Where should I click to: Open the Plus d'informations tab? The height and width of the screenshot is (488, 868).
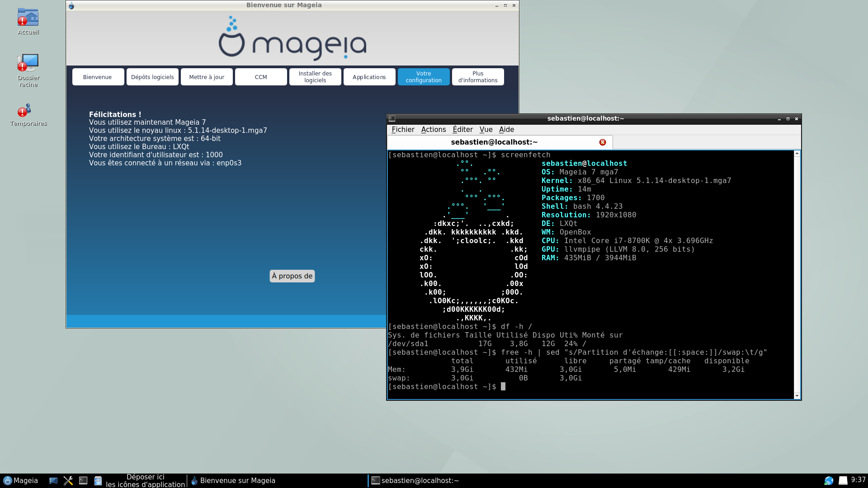pos(478,77)
